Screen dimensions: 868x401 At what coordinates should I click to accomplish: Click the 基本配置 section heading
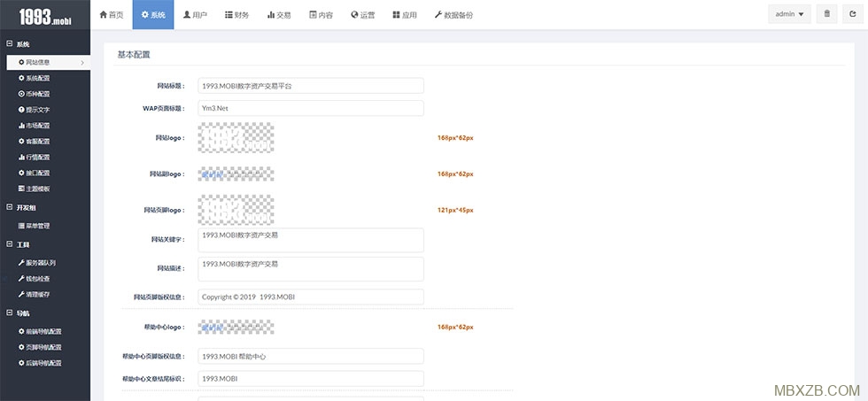134,55
